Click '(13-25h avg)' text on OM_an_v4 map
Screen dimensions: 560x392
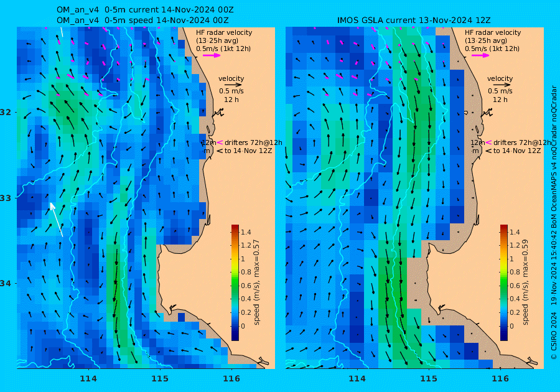tap(217, 40)
